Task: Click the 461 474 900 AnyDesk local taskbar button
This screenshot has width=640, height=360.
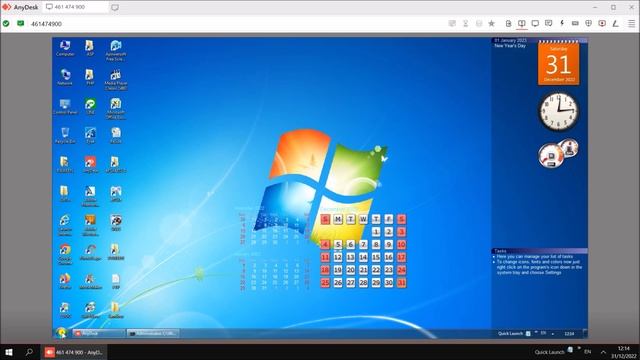Action: click(x=74, y=352)
